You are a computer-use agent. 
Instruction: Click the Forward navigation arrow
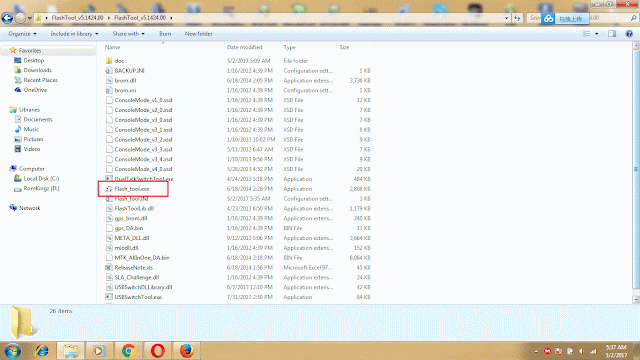coord(20,18)
